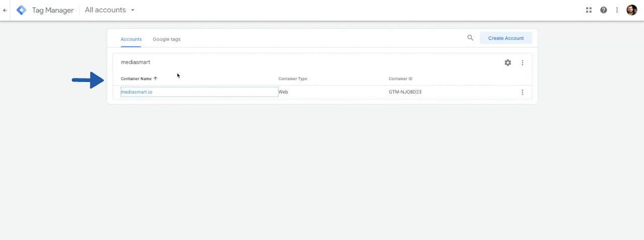
Task: Open the help question mark icon
Action: (x=603, y=10)
